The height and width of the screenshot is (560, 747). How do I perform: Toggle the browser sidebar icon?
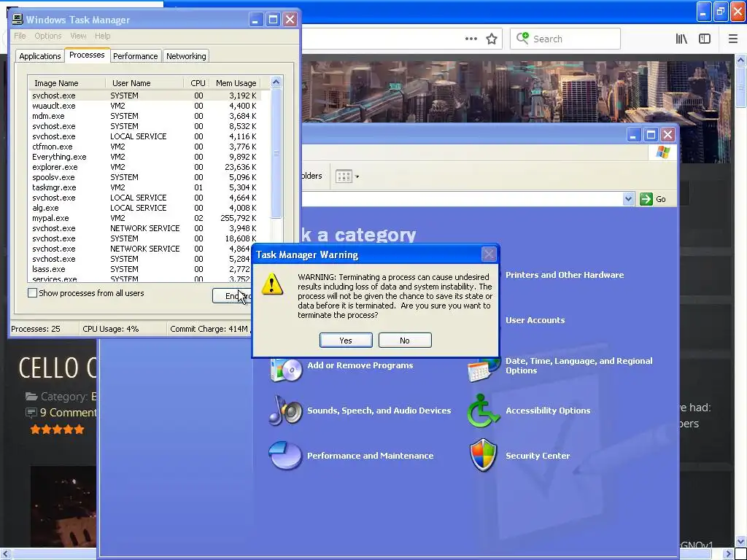coord(705,39)
